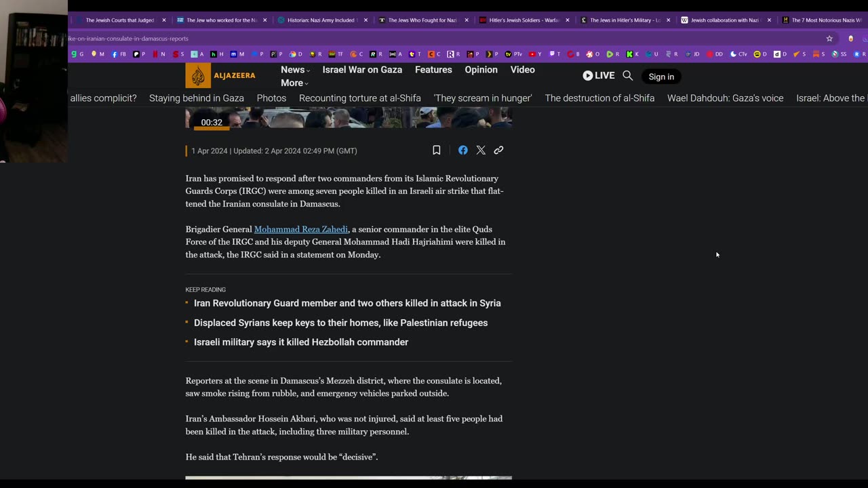Open 'Staying behind in Gaza' topic
The width and height of the screenshot is (868, 488).
pyautogui.click(x=197, y=98)
